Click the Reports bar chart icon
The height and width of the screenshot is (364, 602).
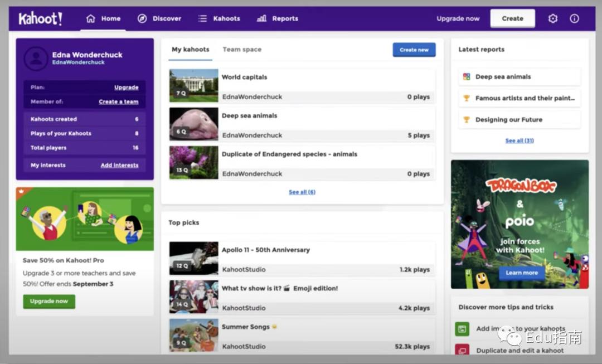(x=261, y=18)
